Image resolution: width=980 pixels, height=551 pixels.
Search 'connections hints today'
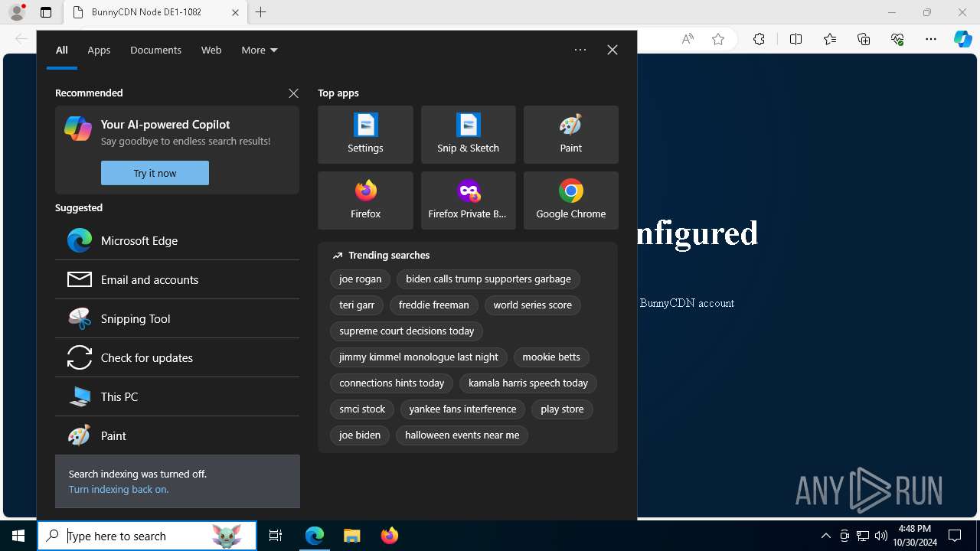coord(392,383)
